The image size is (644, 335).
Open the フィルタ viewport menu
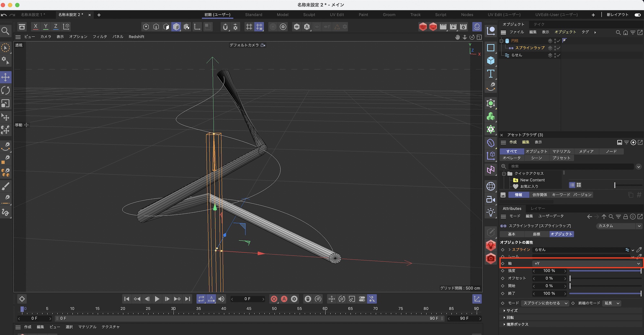[x=99, y=37]
